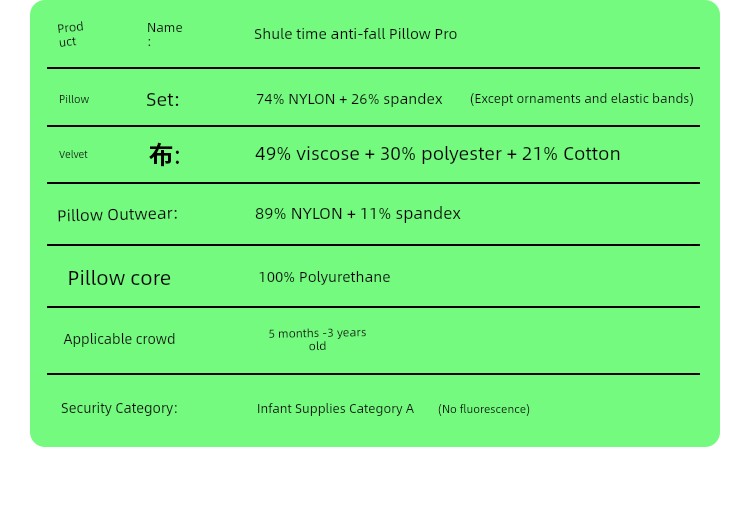Select the viscose, polyester, cotton composition text
The width and height of the screenshot is (750, 522).
pos(437,154)
